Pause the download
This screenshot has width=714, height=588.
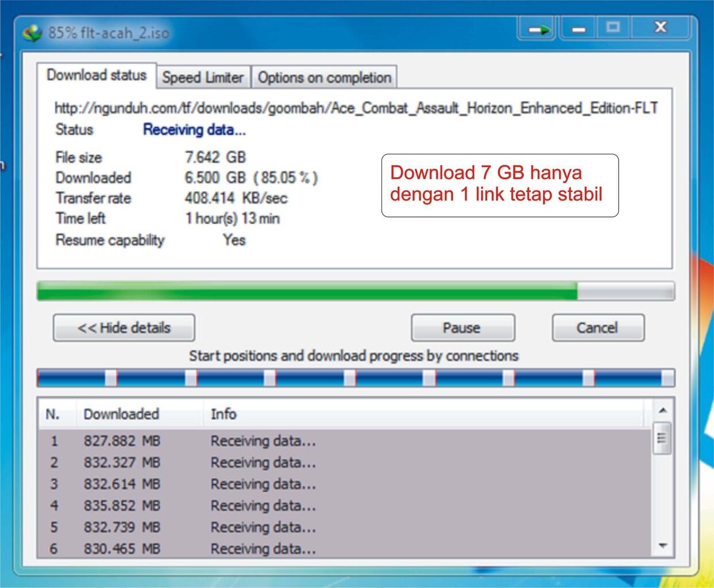(462, 328)
